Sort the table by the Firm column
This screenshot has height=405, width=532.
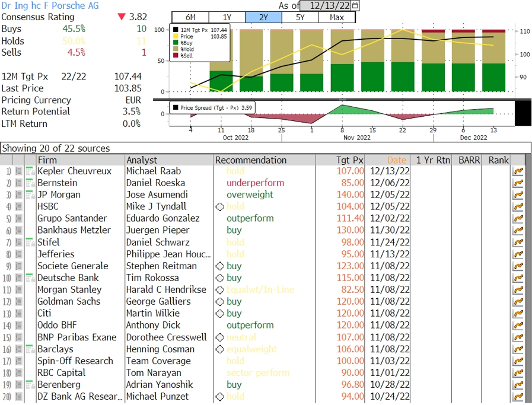click(x=81, y=160)
